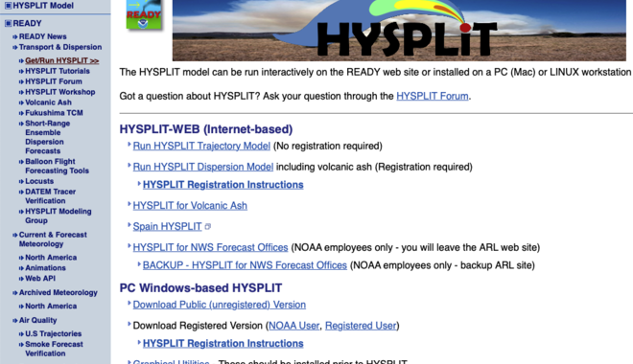Open North America under Archived Meteorology

(51, 306)
